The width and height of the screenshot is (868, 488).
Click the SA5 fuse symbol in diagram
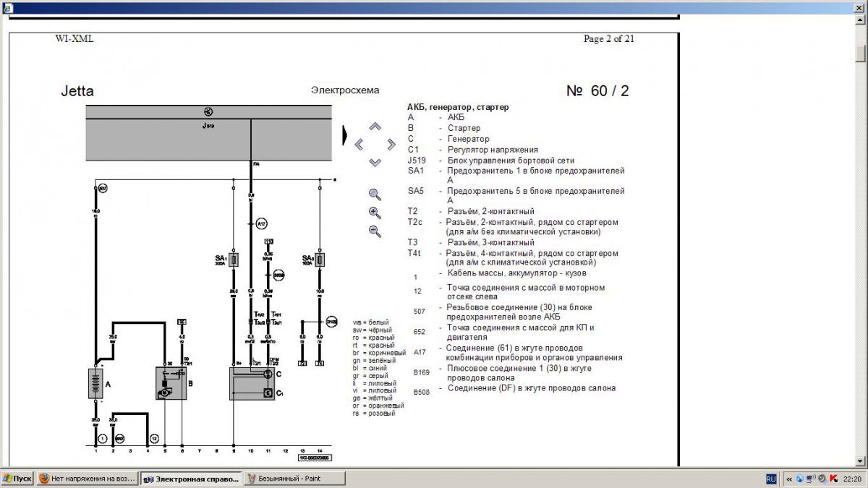pos(319,260)
